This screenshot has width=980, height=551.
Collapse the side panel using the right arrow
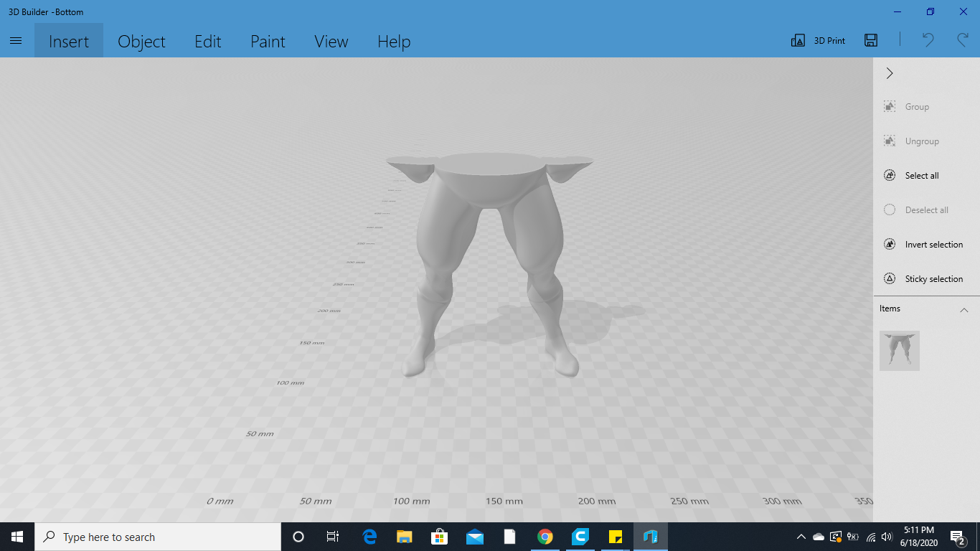point(889,72)
